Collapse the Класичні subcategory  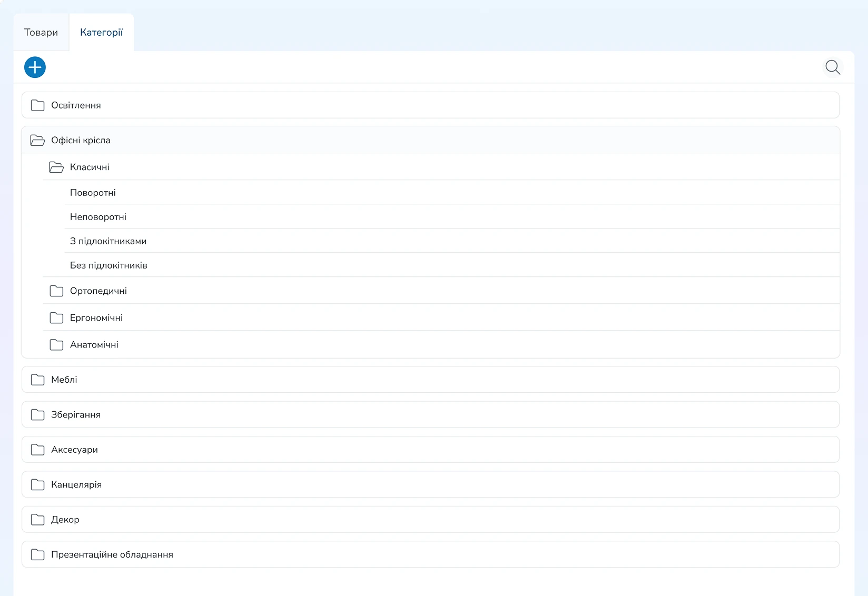(x=441, y=167)
